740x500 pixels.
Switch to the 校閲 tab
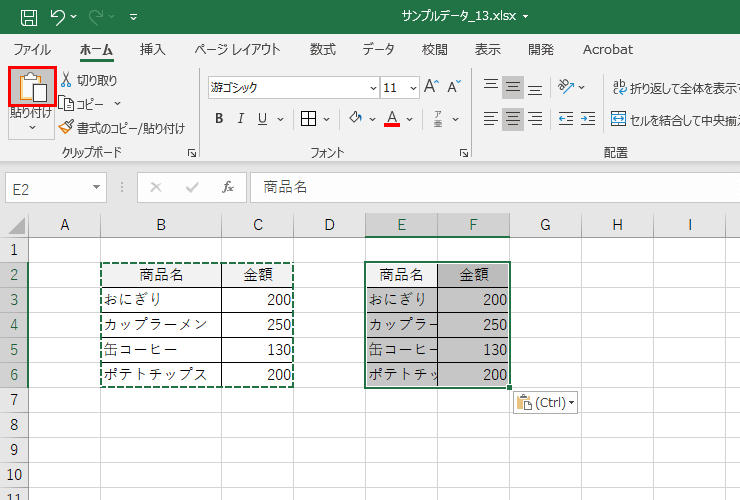435,50
